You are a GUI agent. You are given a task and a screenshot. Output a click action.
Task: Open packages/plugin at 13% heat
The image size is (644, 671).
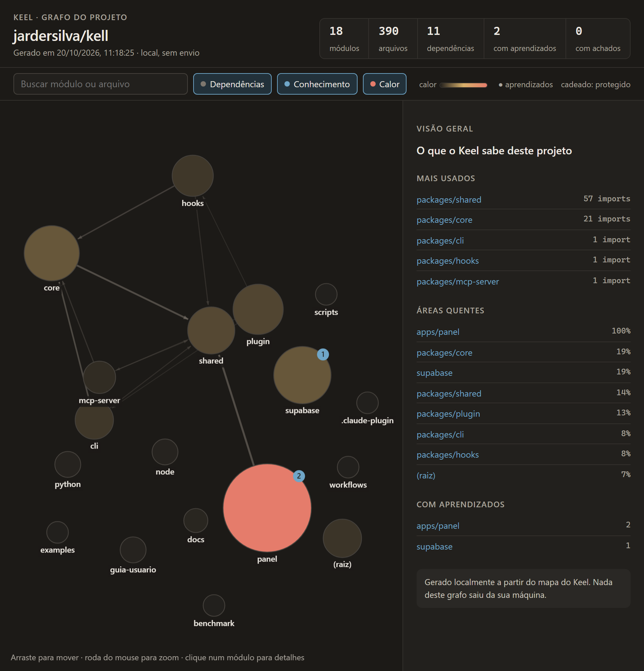coord(448,414)
